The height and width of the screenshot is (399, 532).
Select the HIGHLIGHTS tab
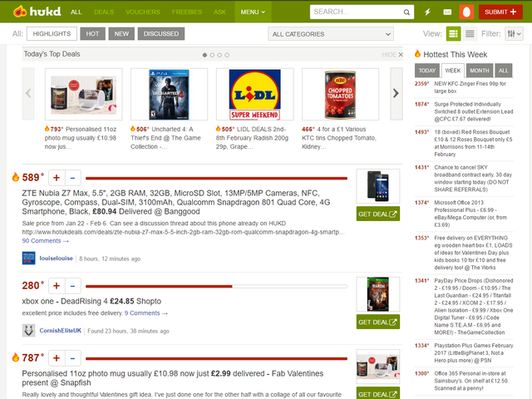52,33
